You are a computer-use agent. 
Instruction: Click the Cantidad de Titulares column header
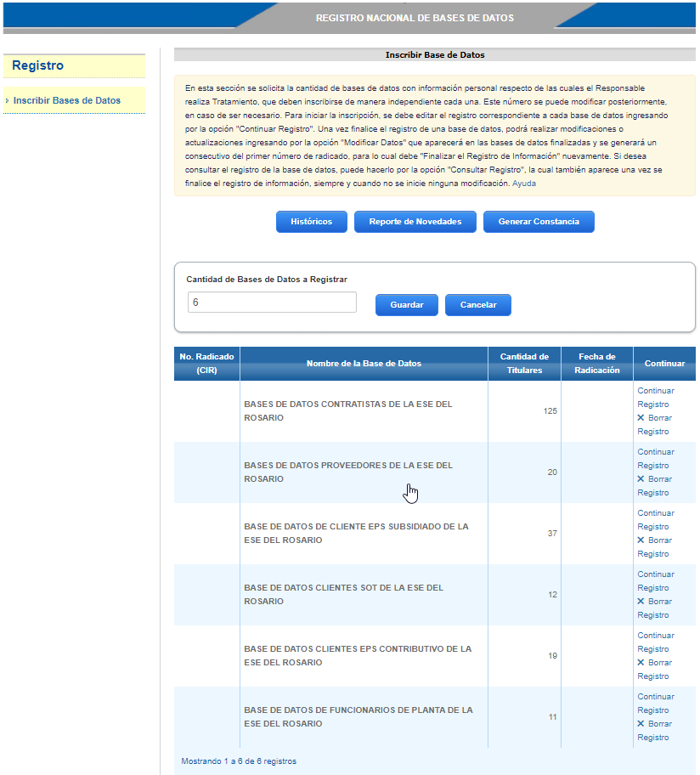[525, 364]
